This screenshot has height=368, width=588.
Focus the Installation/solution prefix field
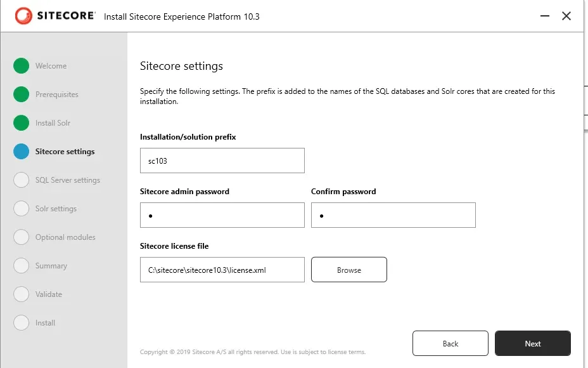click(222, 161)
